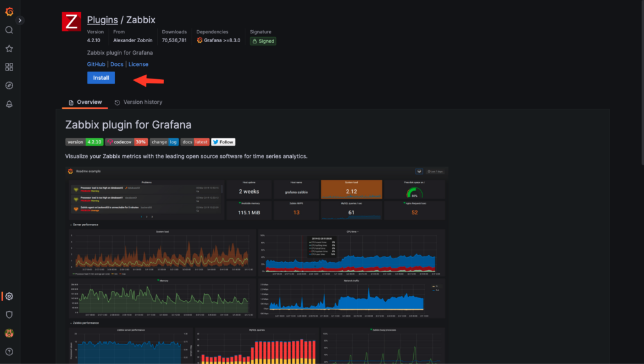
Task: Click the red Zabbix plugin logo
Action: pyautogui.click(x=72, y=21)
